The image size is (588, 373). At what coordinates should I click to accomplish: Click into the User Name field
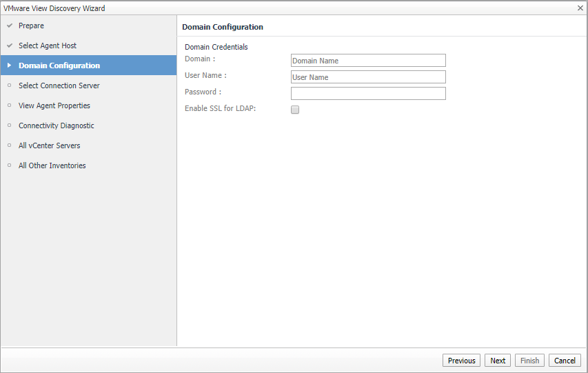pyautogui.click(x=368, y=77)
